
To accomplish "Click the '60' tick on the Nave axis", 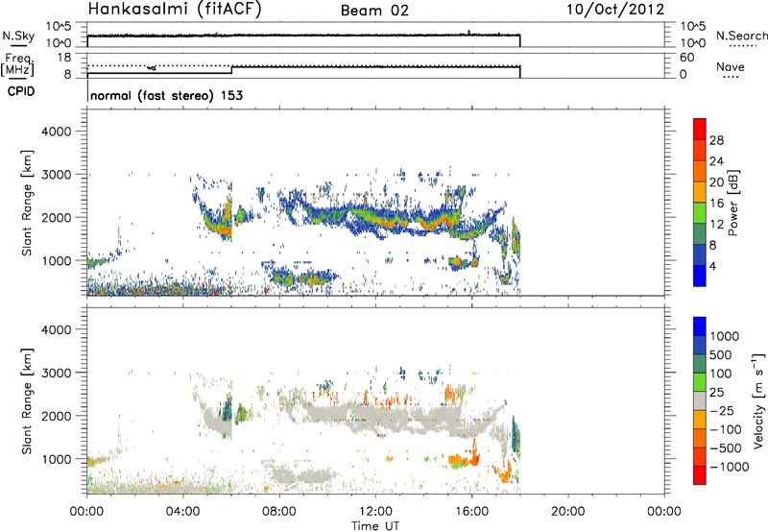I will [x=687, y=58].
